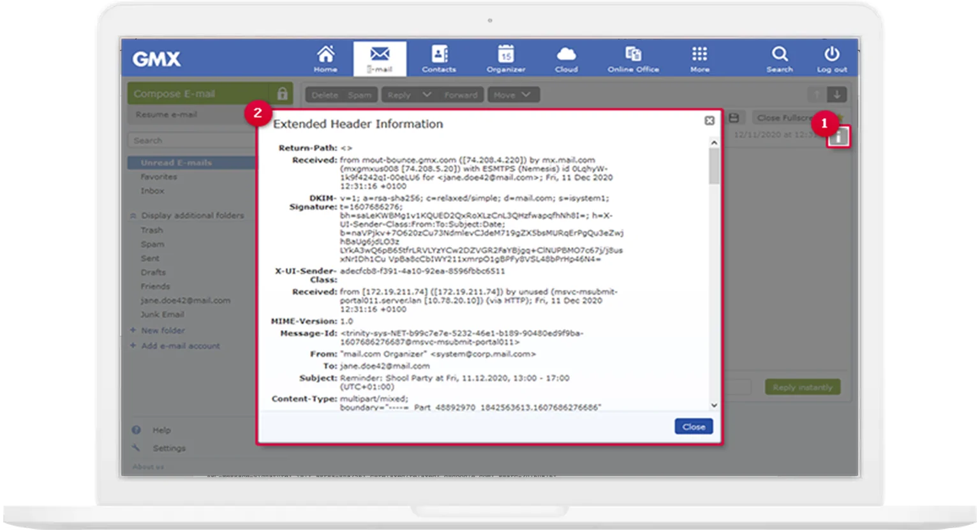Click the Compose E-mail button
The width and height of the screenshot is (980, 530).
[199, 94]
